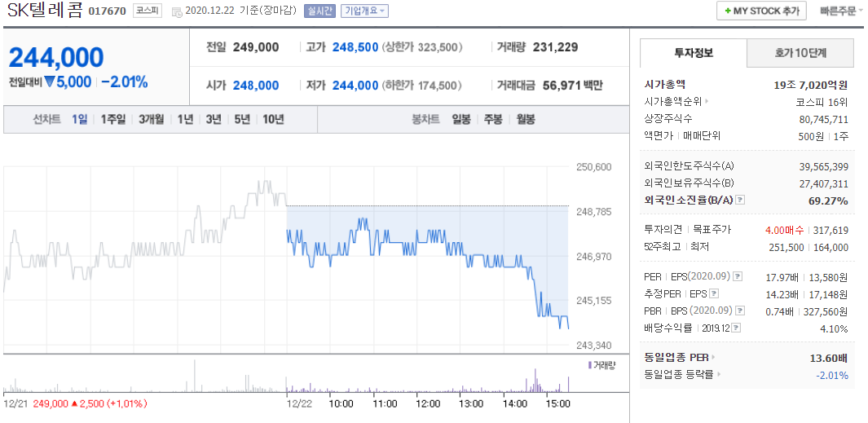
Task: Select the 1주일 line chart period
Action: [113, 119]
